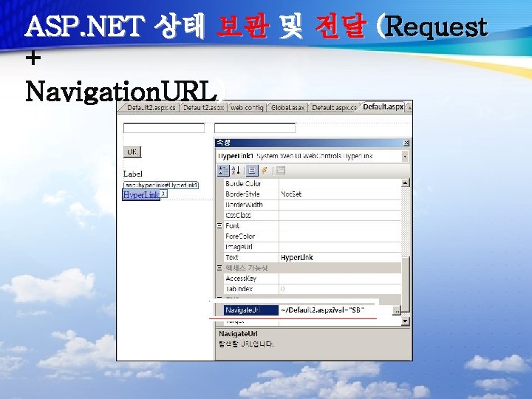This screenshot has width=532, height=399.
Task: Click the property grid scroll down arrow
Action: click(406, 321)
